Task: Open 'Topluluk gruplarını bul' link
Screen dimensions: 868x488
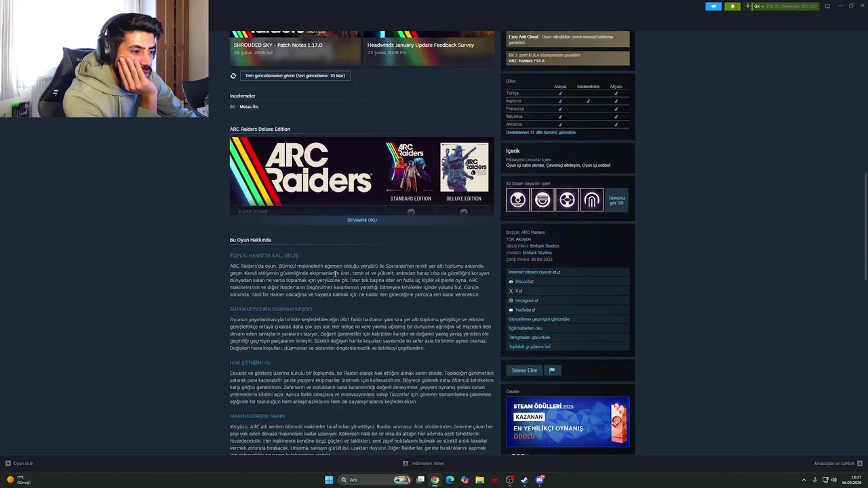Action: pyautogui.click(x=568, y=346)
